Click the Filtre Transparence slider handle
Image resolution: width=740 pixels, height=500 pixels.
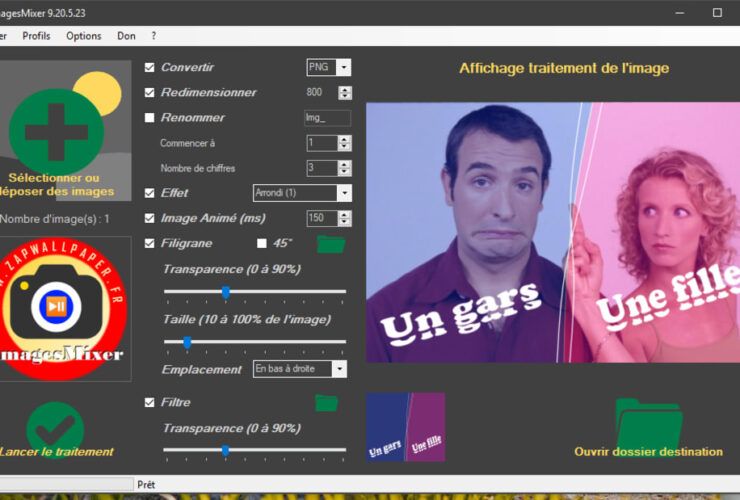(x=226, y=451)
